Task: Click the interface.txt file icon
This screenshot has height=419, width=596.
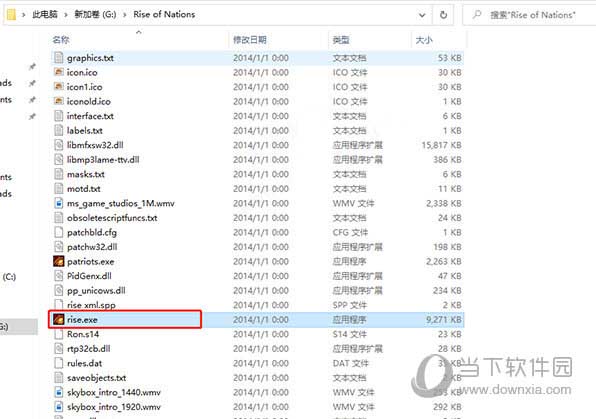Action: point(59,116)
